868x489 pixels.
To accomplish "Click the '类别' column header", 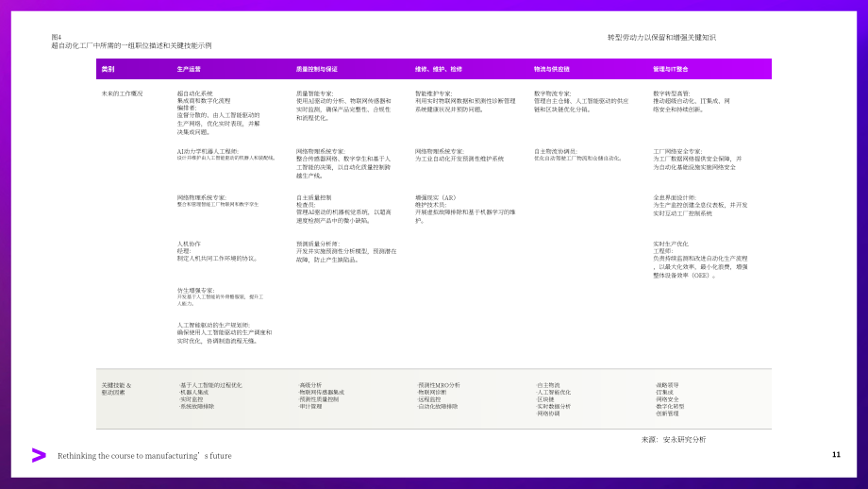I will point(108,69).
